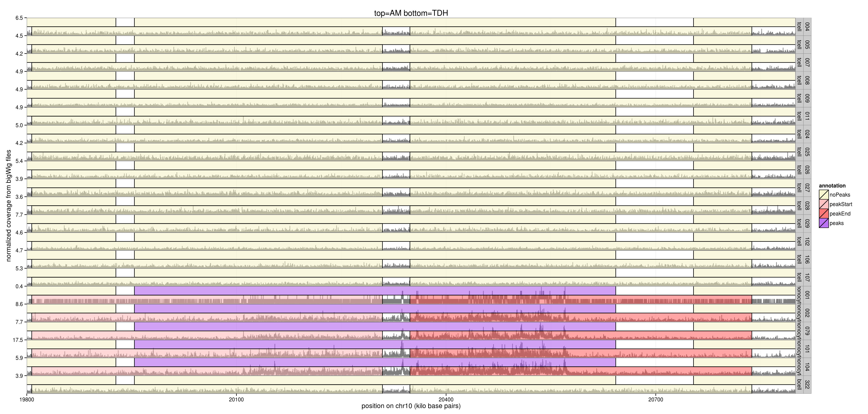Click the x-axis tick label 20100
Screen dimensions: 868x414
click(x=236, y=400)
